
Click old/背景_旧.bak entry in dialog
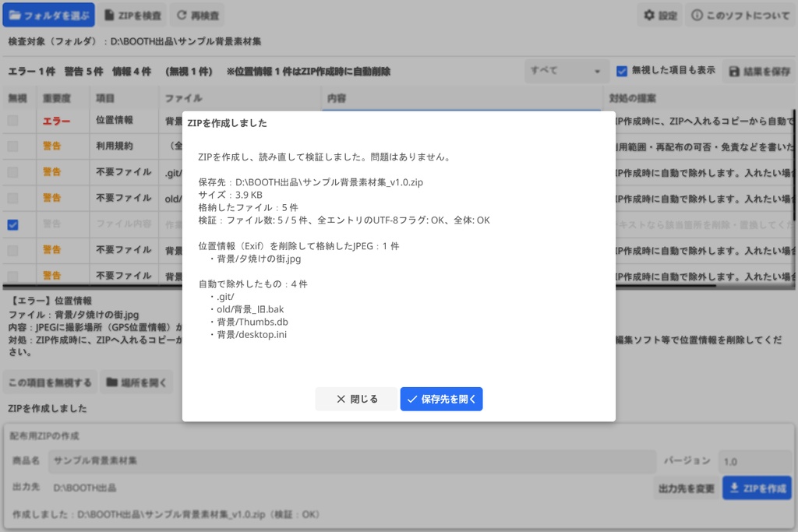(x=250, y=309)
